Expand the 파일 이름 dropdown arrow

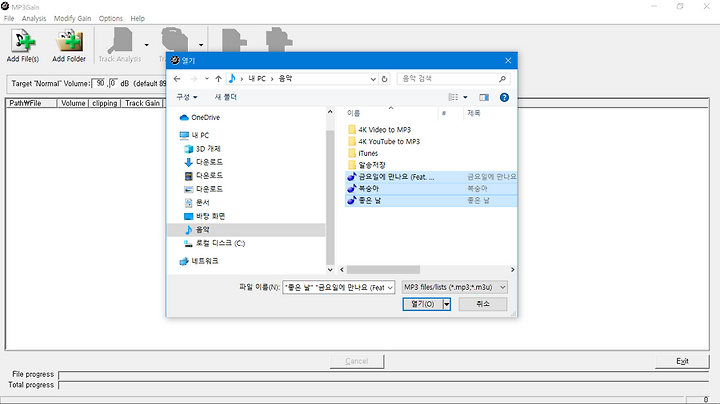pyautogui.click(x=390, y=287)
